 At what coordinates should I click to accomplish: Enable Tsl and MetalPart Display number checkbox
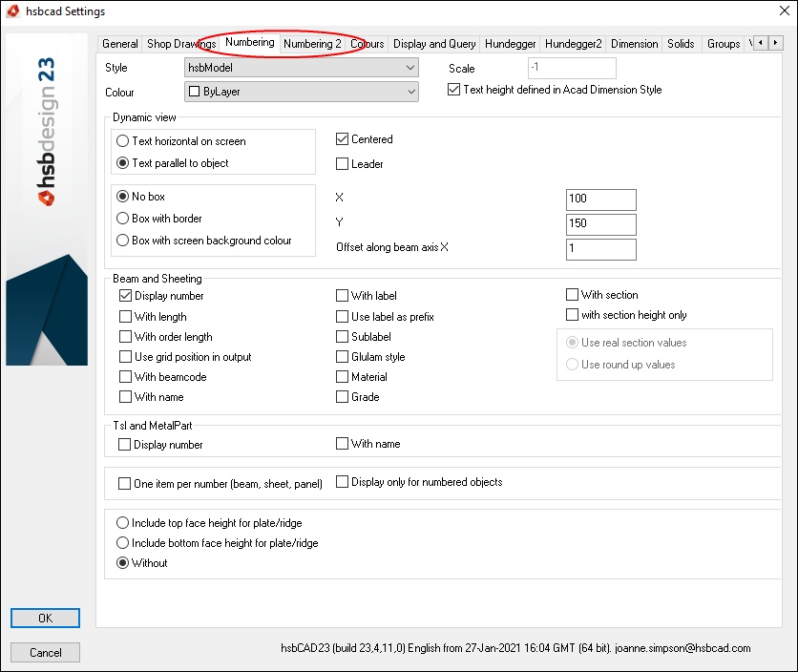pos(160,445)
